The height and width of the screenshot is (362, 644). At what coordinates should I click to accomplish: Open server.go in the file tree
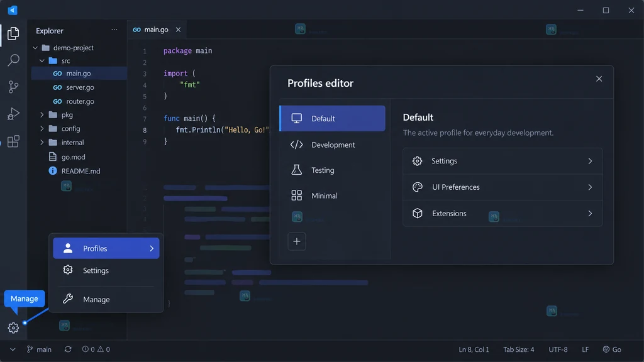[79, 87]
